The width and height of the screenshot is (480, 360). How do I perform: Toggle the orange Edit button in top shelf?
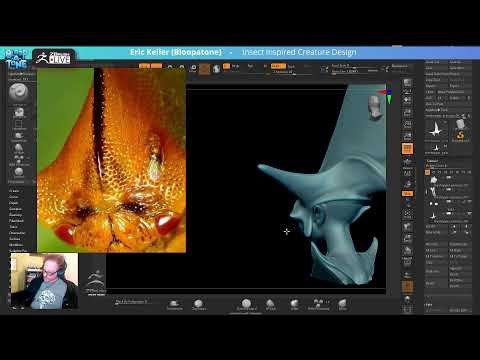tap(144, 66)
